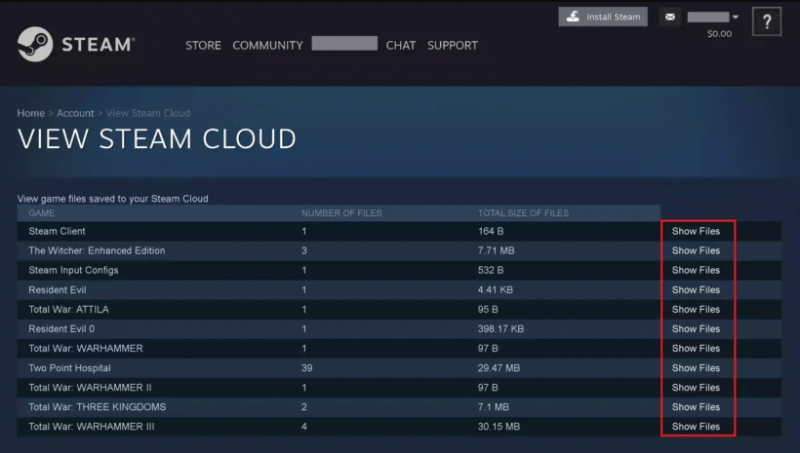Viewport: 800px width, 453px height.
Task: Show Files for Total War: WARHAMMER III
Action: [x=695, y=426]
